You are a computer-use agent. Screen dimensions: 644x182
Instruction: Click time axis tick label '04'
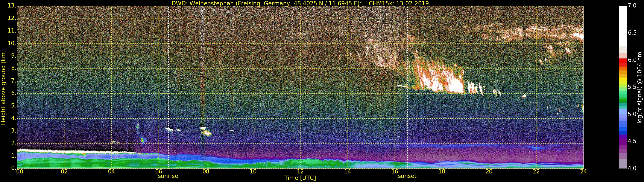[x=111, y=172]
